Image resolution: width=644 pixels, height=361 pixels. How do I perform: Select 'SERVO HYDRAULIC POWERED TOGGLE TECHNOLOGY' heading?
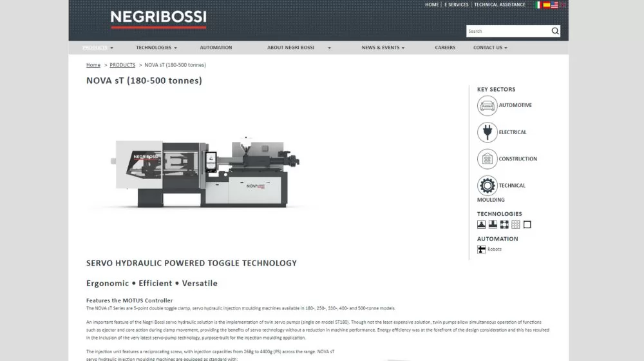(x=191, y=263)
